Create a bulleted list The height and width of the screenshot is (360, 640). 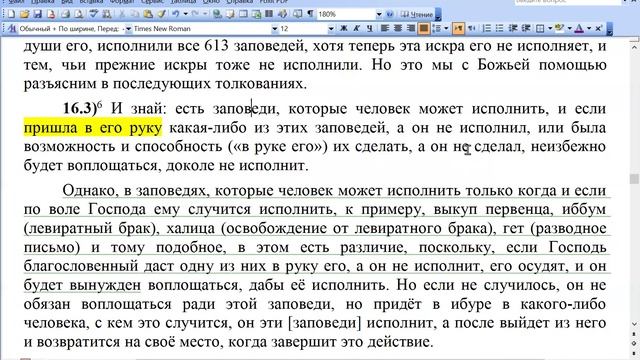[x=499, y=28]
